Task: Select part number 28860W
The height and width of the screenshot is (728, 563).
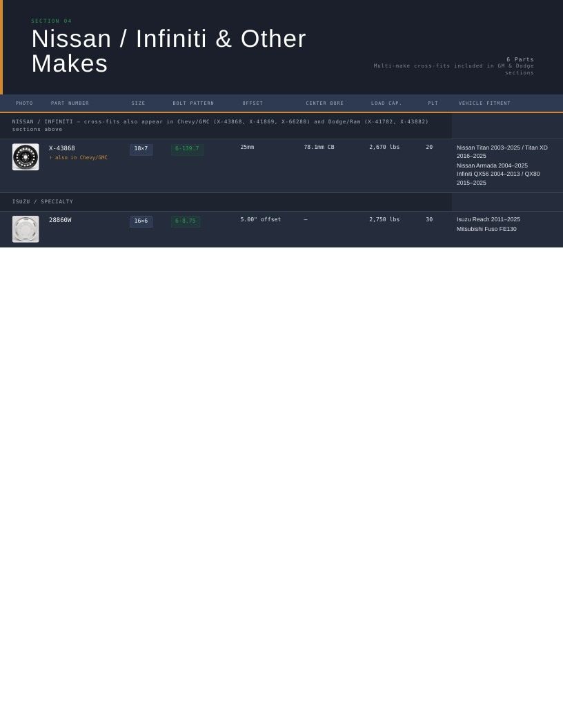Action: [x=61, y=220]
